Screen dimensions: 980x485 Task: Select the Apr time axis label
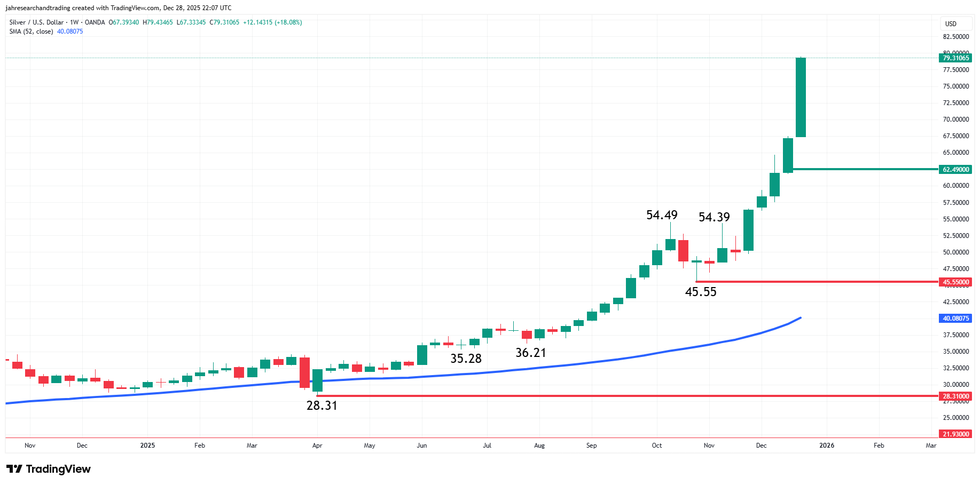click(317, 446)
